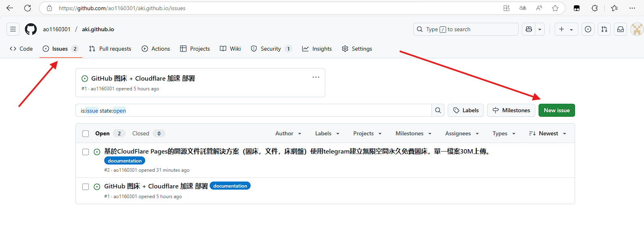Add this page to browser favorites

[555, 8]
